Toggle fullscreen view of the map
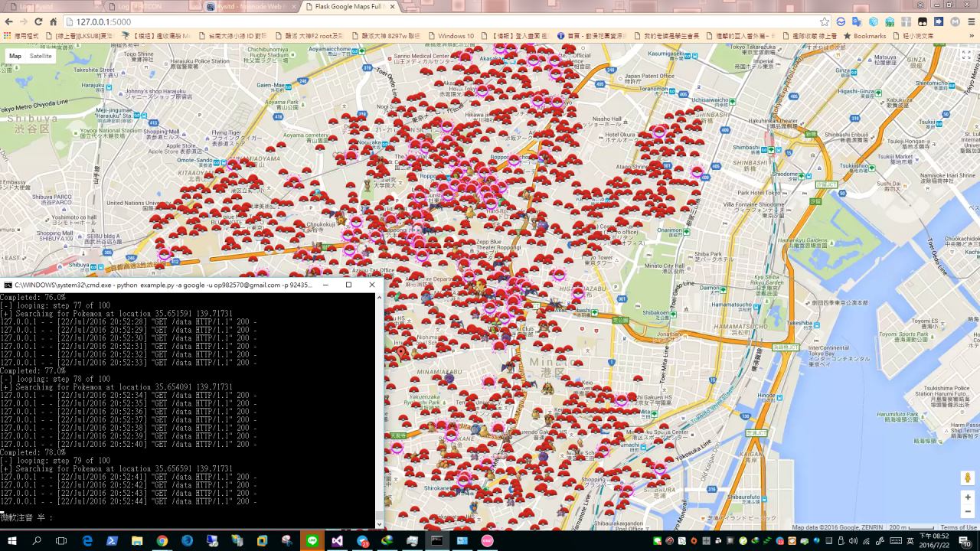The height and width of the screenshot is (551, 980). pos(966,56)
